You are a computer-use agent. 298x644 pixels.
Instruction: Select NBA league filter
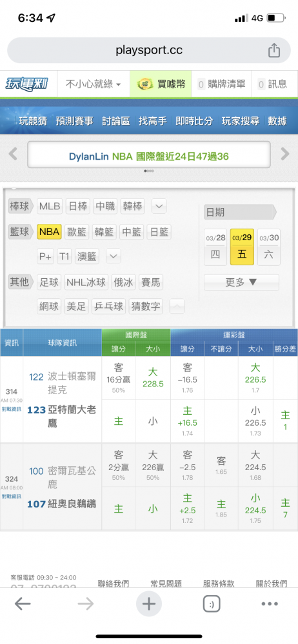click(50, 232)
